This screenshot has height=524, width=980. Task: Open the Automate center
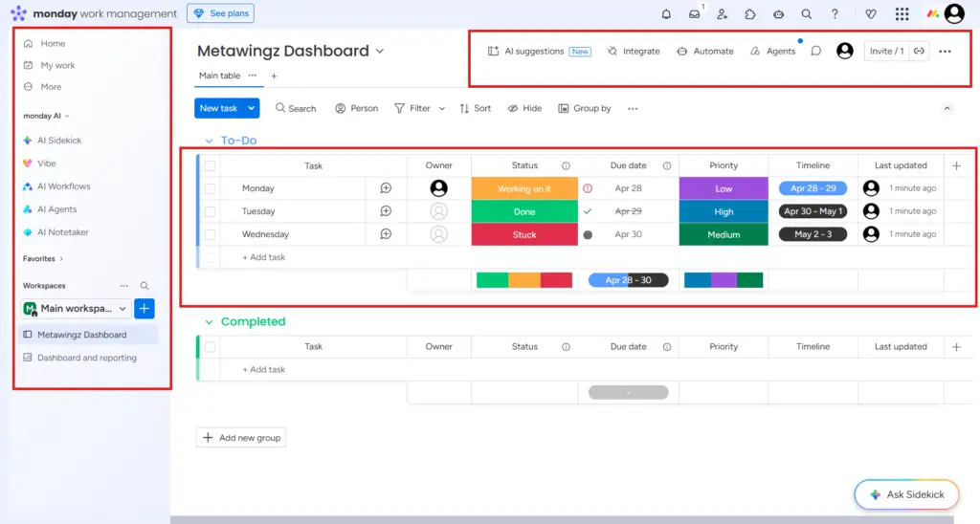(705, 52)
